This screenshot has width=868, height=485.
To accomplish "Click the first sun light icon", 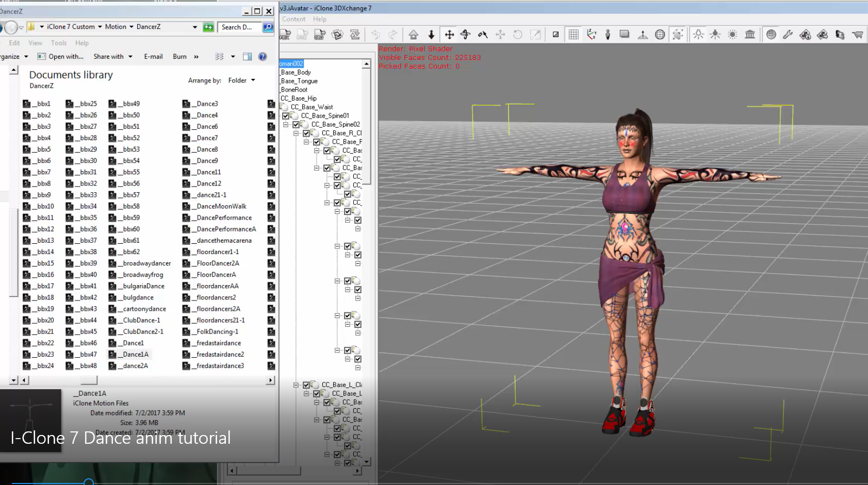I will (698, 35).
